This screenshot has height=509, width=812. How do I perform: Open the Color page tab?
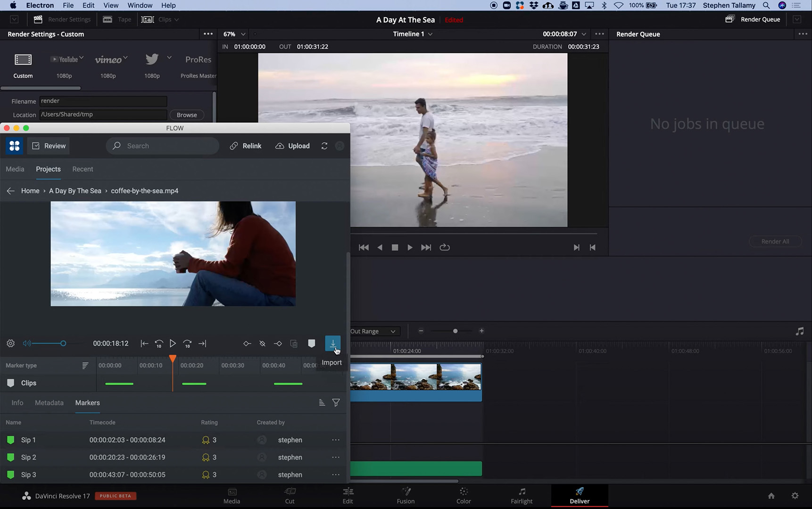(463, 495)
